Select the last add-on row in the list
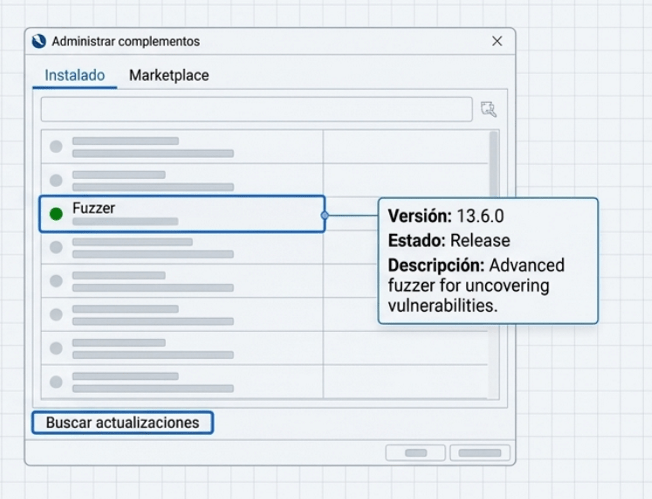 (x=180, y=382)
